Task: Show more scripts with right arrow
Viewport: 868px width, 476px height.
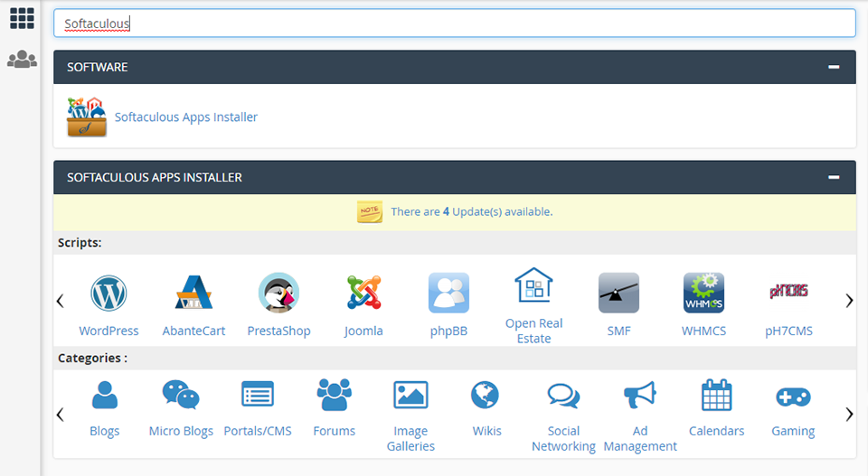Action: pos(849,301)
